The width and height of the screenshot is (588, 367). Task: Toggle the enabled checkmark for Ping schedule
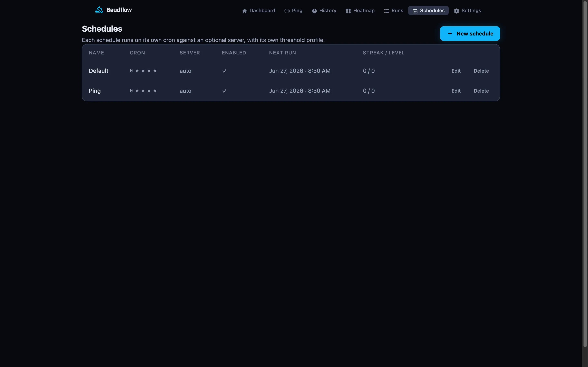224,91
